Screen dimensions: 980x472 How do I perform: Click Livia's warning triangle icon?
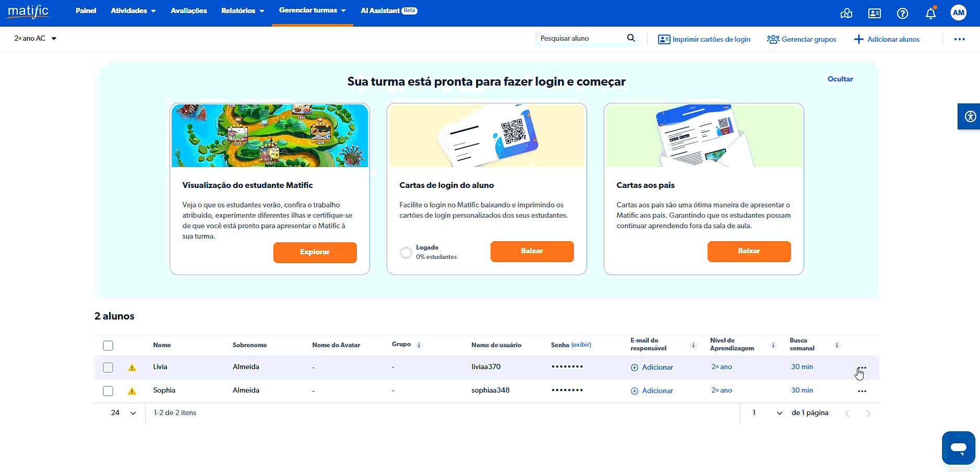coord(132,368)
